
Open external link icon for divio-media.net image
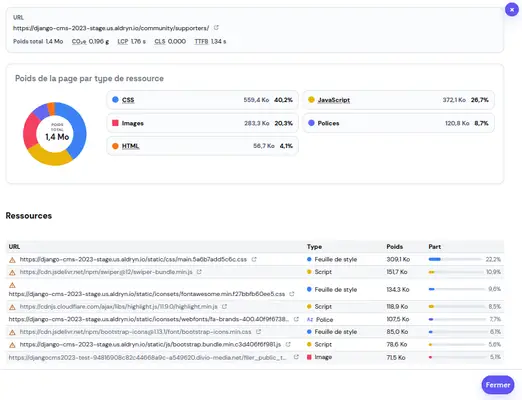pos(296,357)
